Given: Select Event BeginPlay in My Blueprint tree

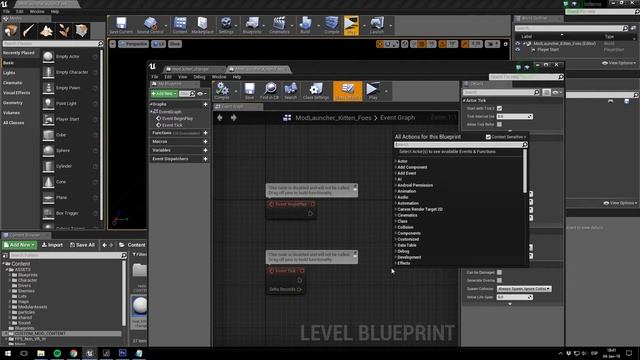Looking at the screenshot, I should 177,118.
